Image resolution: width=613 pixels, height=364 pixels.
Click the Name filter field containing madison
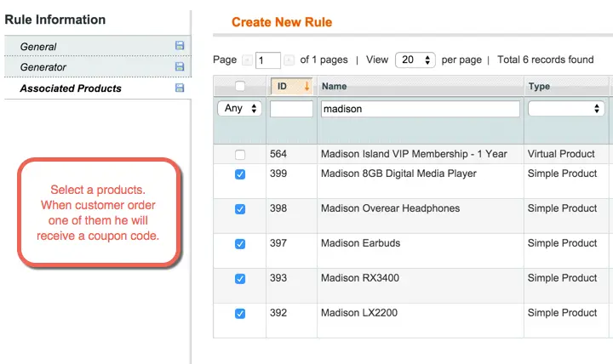[421, 109]
